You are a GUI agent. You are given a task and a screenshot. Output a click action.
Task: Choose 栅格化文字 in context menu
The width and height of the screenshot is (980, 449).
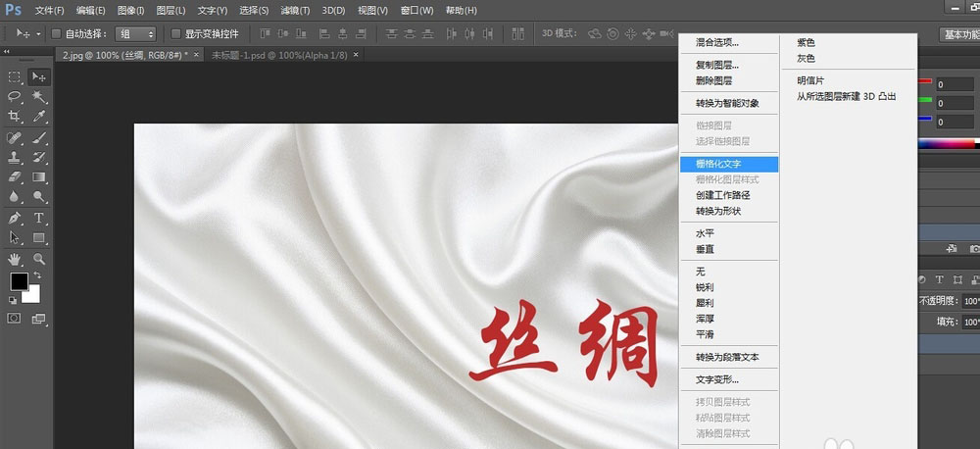[729, 164]
